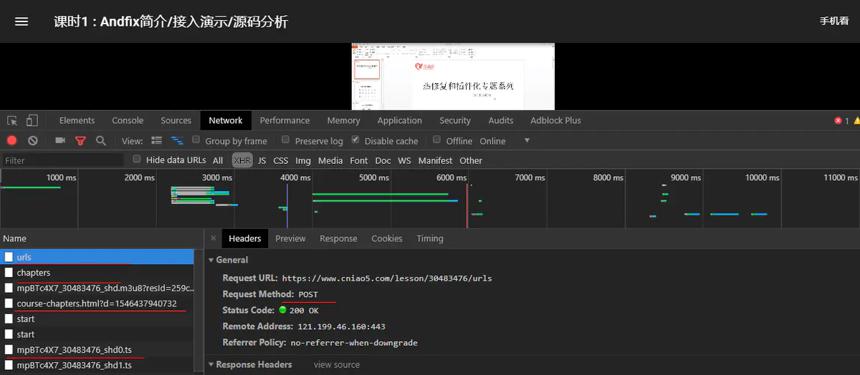Check the Hide data URLs checkbox
This screenshot has height=375, width=860.
click(137, 159)
